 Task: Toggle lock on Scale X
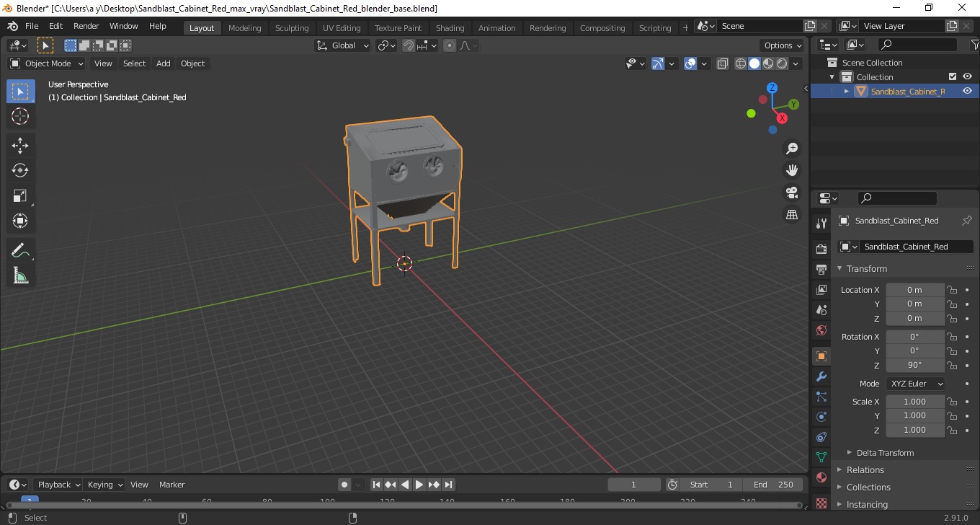pos(952,402)
